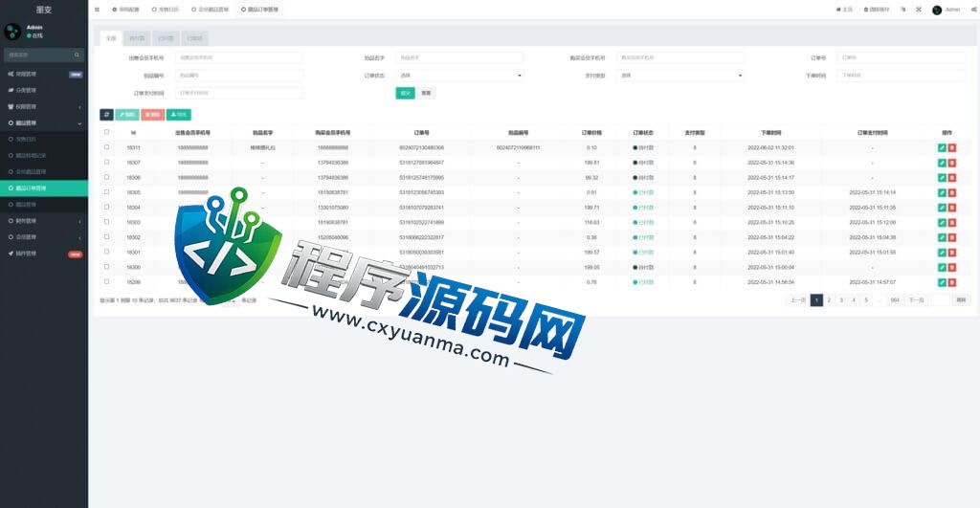Open the sidebar item with purple new badge
980x508 pixels.
click(44, 74)
